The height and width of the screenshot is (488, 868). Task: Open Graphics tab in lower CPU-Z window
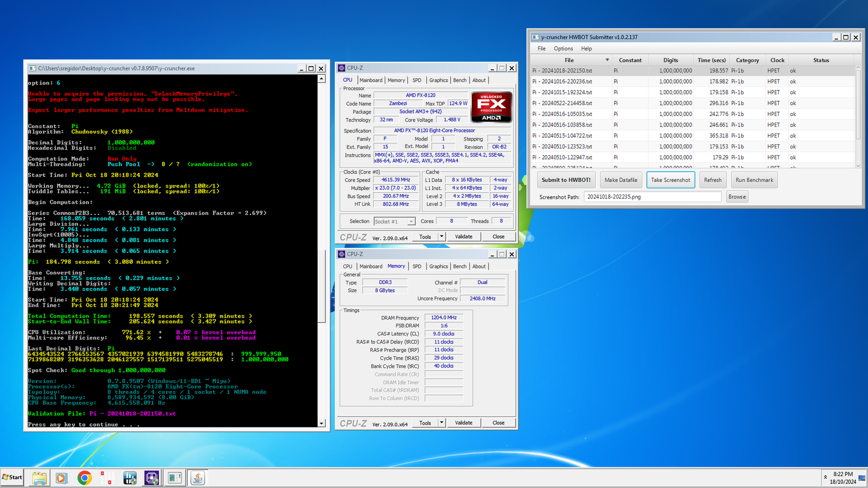[x=439, y=266]
